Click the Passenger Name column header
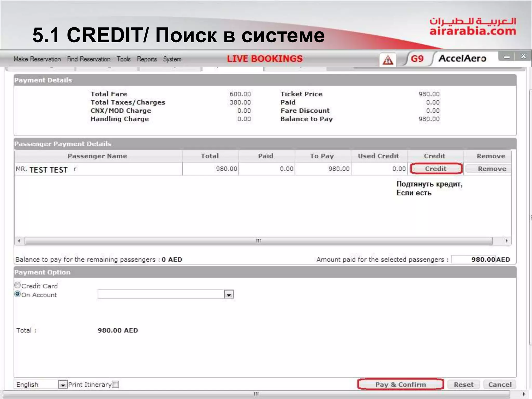Screen dimensions: 532x399 (98, 156)
